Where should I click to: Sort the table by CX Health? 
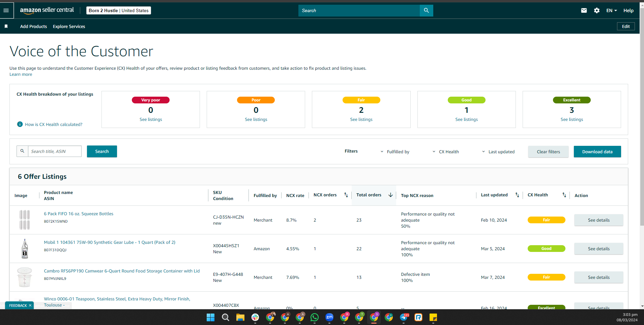coord(564,195)
